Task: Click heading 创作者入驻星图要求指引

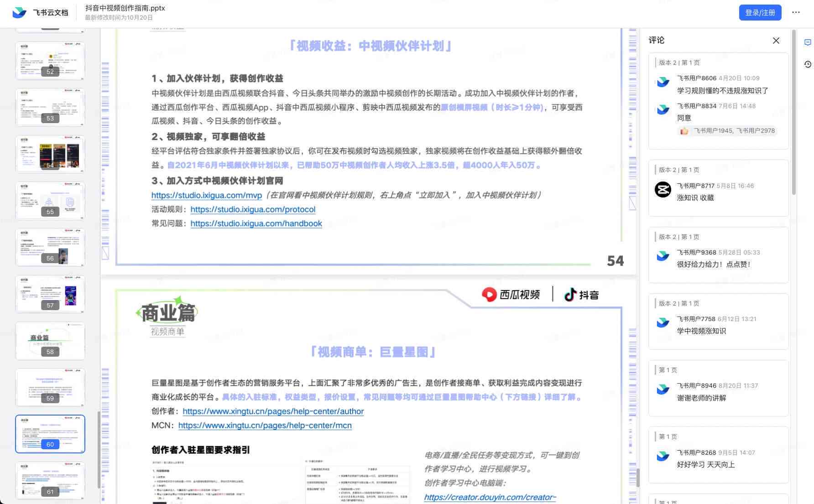Action: coord(201,450)
